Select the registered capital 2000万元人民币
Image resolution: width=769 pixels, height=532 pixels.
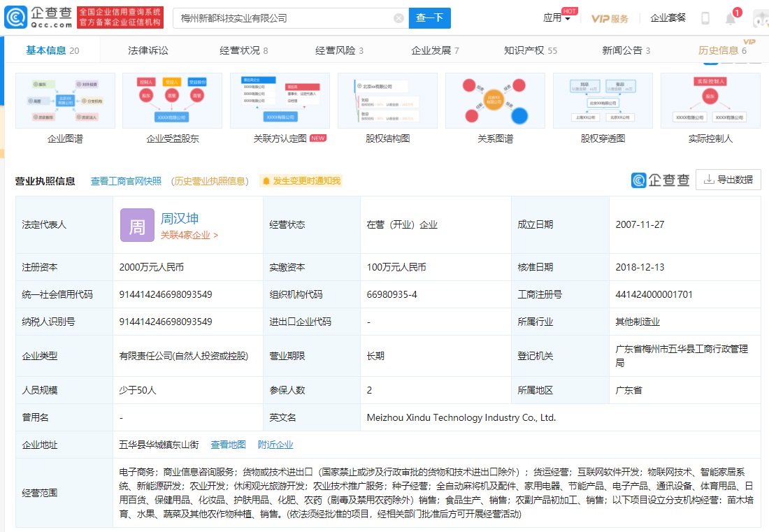pyautogui.click(x=152, y=267)
